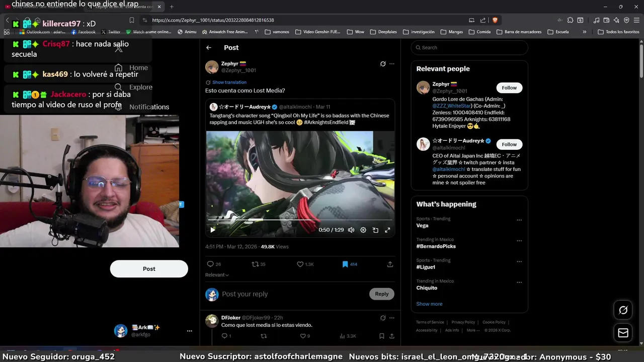Open the browser share icon
644x362 pixels.
tap(483, 20)
